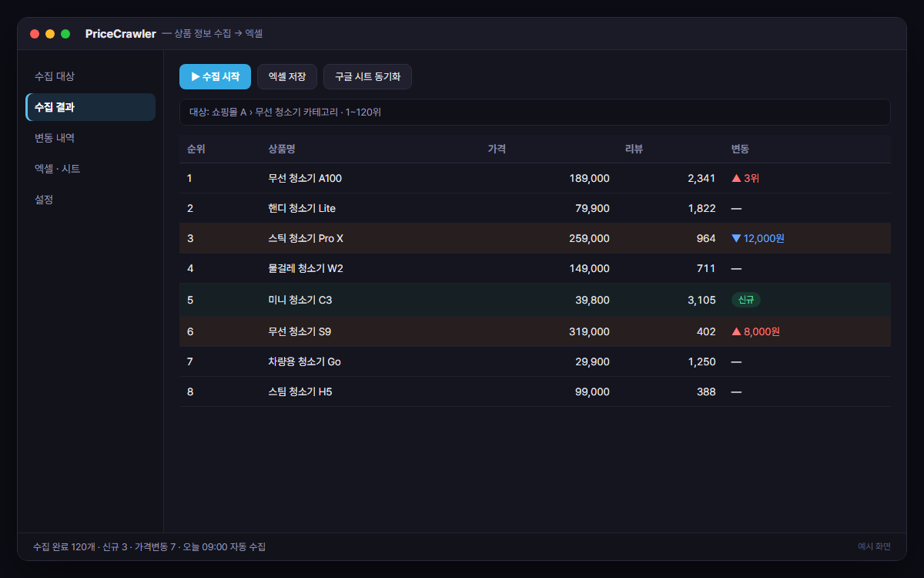The width and height of the screenshot is (924, 578).
Task: Open 설정 in the sidebar
Action: pos(91,200)
